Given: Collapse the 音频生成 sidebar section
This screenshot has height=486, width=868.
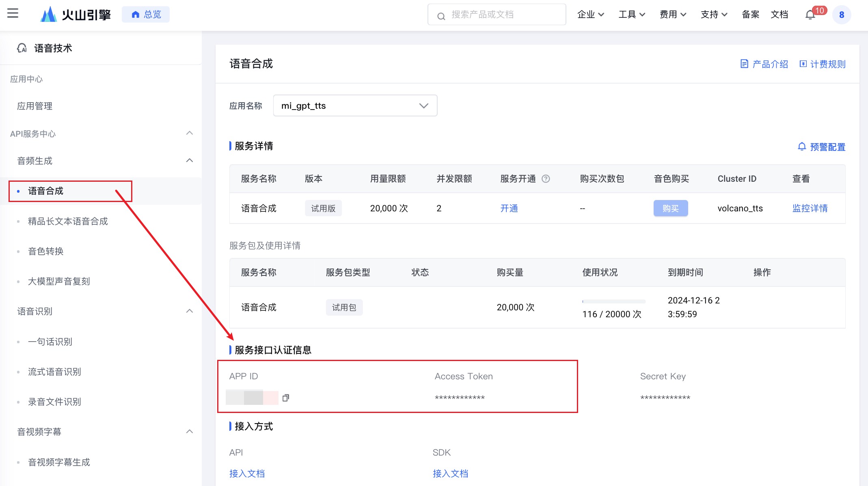Looking at the screenshot, I should 189,161.
